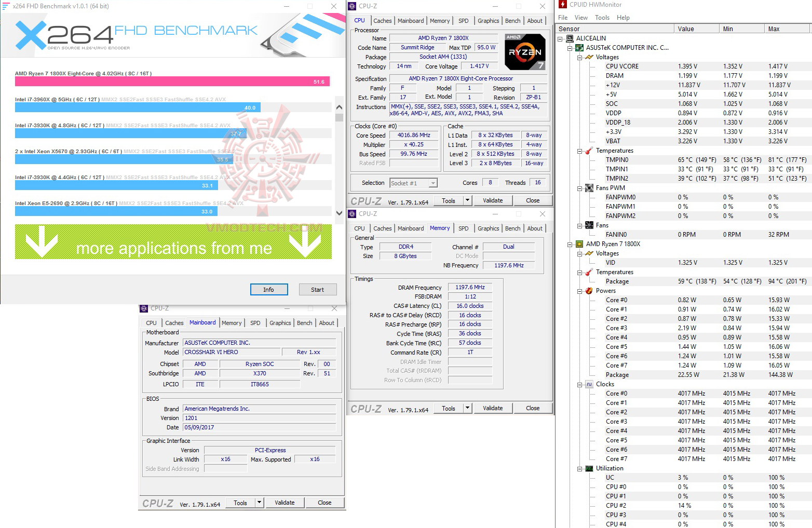Click the ASUSTeK motherboard icon in HWMonitor
Image resolution: width=812 pixels, height=528 pixels.
579,48
